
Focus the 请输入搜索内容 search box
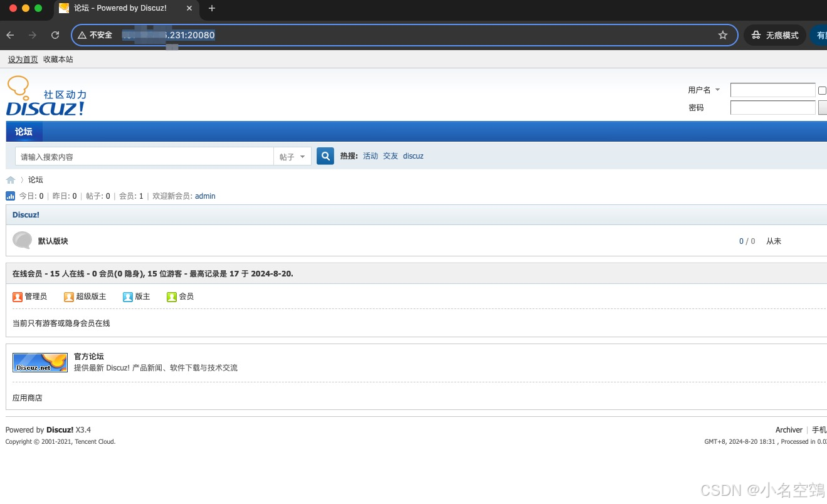click(x=144, y=157)
